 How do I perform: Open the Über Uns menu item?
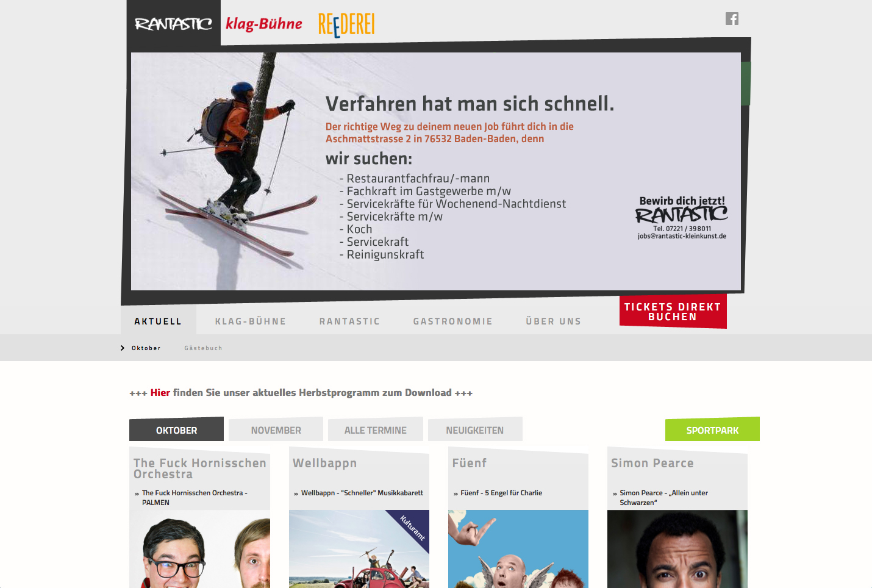[554, 321]
